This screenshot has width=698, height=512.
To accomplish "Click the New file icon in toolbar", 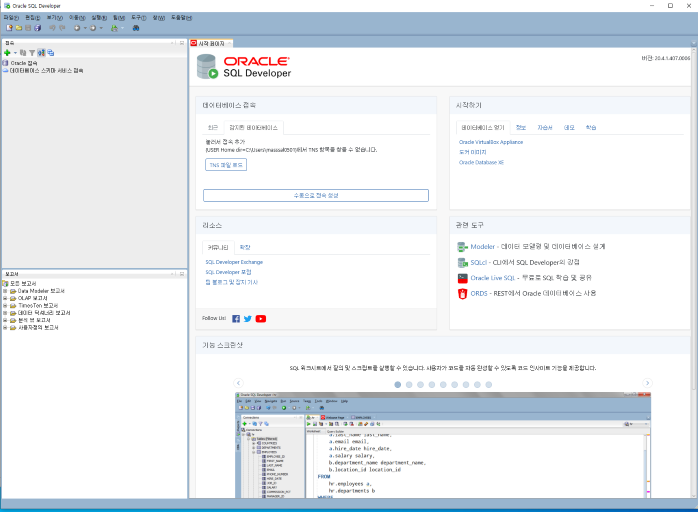I will click(9, 28).
